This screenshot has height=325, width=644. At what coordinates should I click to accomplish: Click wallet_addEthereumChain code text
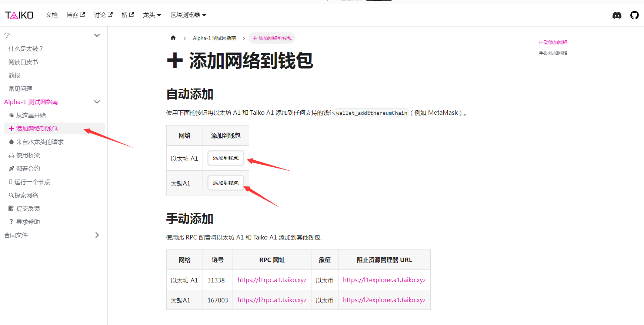tap(372, 113)
